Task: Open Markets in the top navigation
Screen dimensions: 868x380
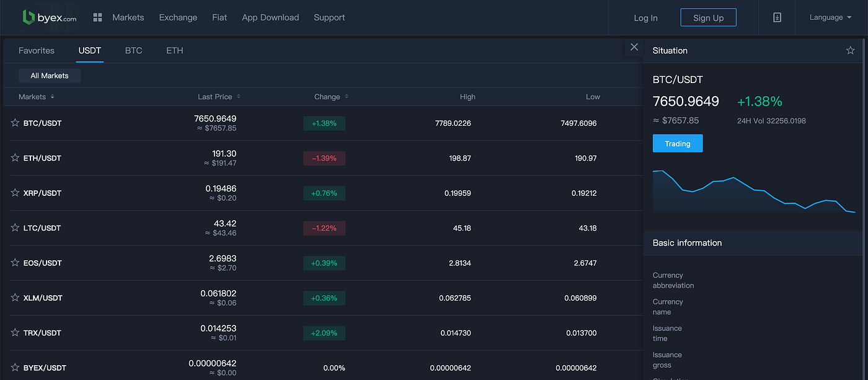Action: coord(128,17)
